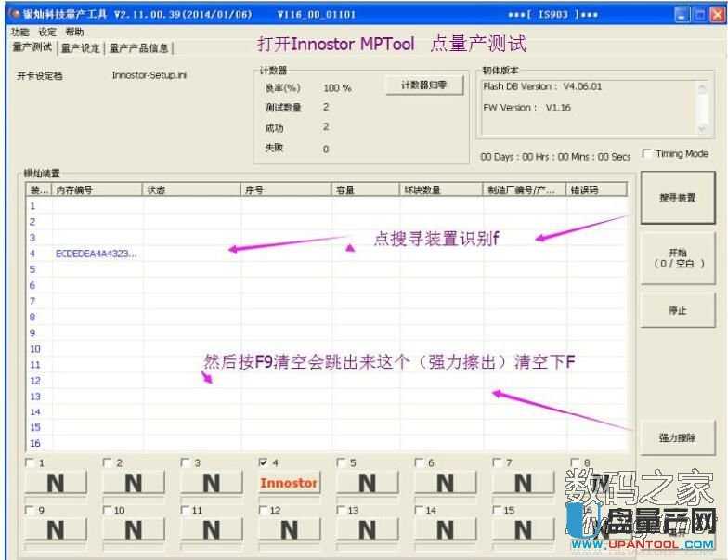
Task: Click the N status icon for port 11
Action: point(212,529)
